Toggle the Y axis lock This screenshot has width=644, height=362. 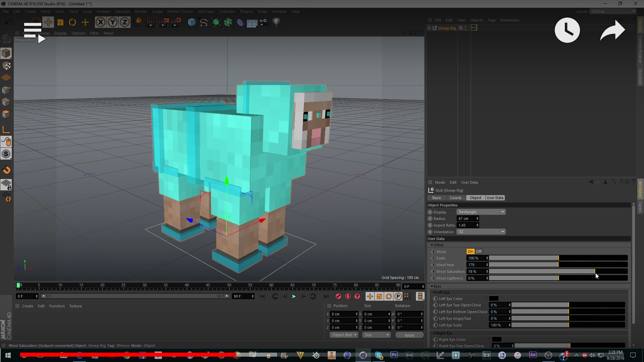click(x=112, y=22)
